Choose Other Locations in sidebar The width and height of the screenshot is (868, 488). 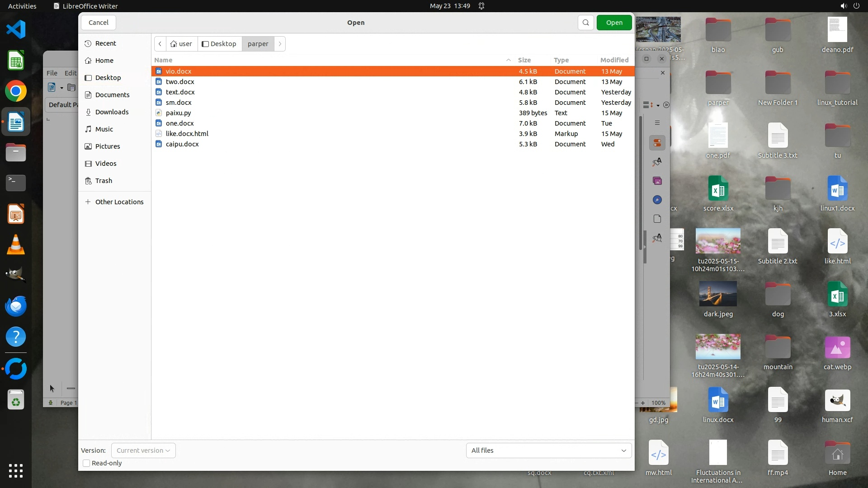click(119, 202)
